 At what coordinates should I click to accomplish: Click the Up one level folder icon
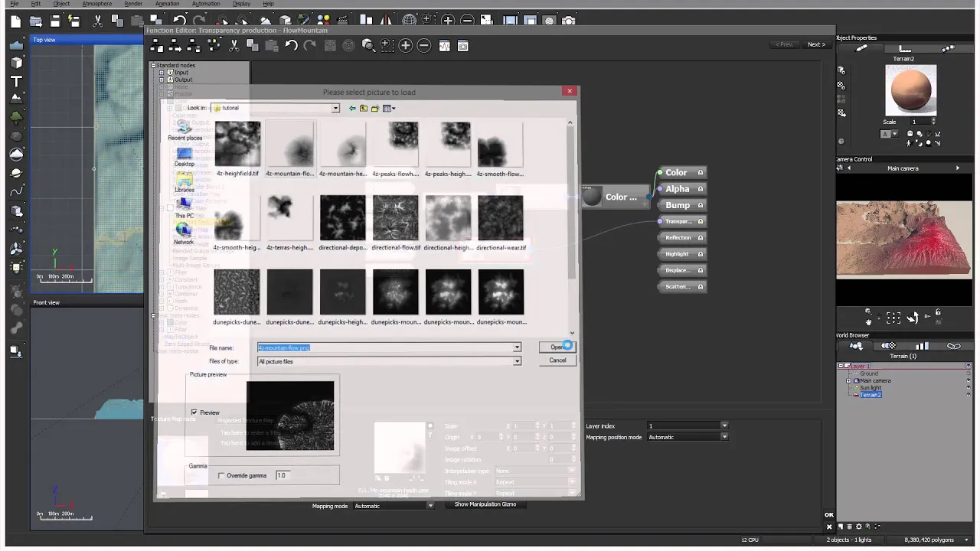coord(364,108)
